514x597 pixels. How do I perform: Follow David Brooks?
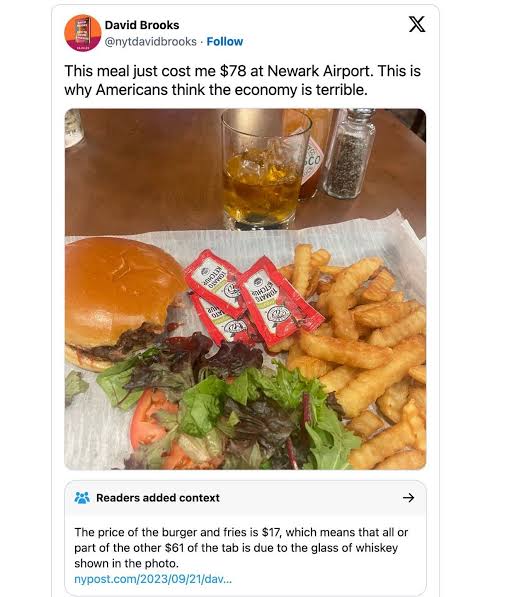coord(225,41)
